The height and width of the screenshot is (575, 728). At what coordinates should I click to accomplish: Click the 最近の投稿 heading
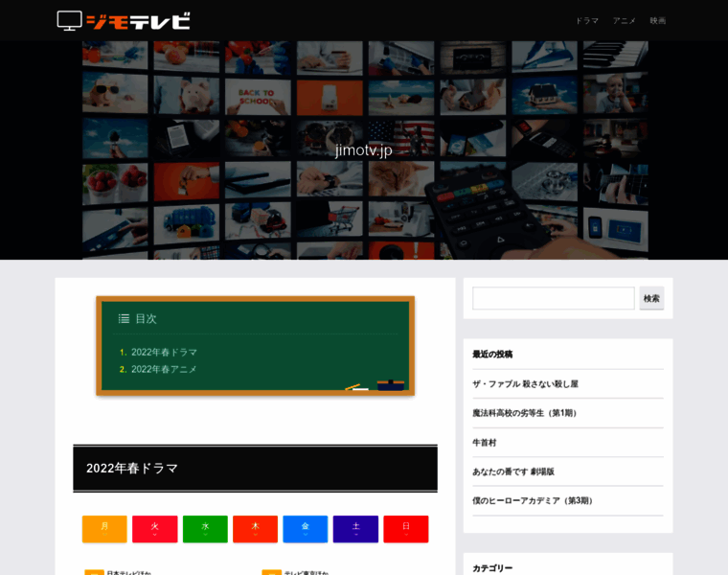pos(492,355)
